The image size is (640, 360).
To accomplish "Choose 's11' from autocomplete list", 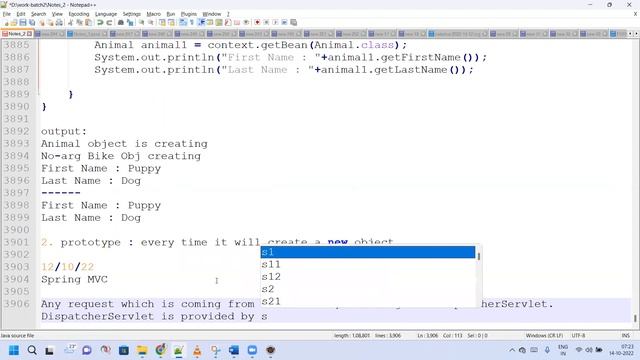I will [367, 264].
